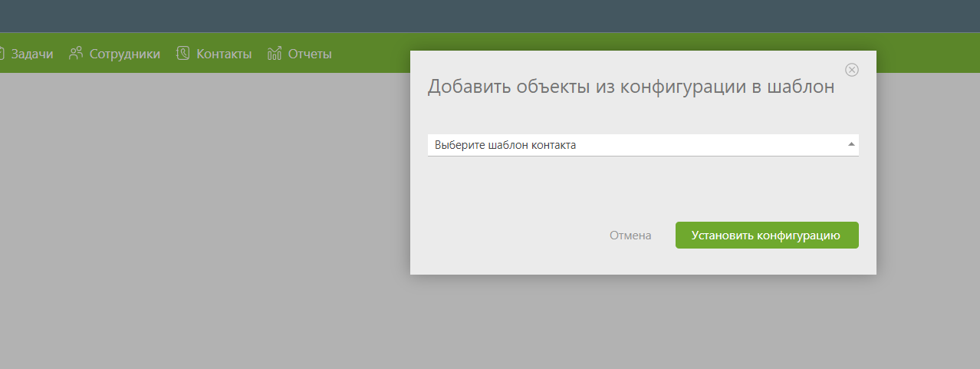The image size is (980, 369).
Task: Click the Установить конфигурацию button
Action: (767, 236)
